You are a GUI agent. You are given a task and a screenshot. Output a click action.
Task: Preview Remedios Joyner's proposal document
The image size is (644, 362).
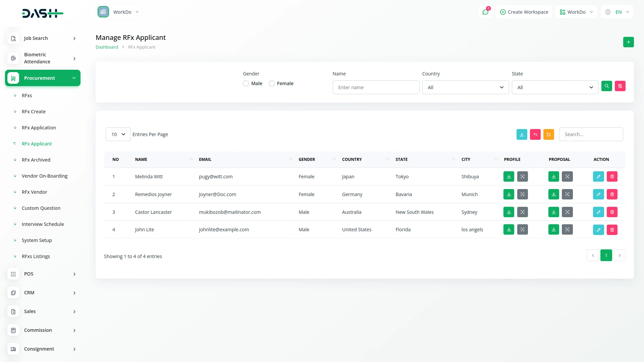pos(567,194)
